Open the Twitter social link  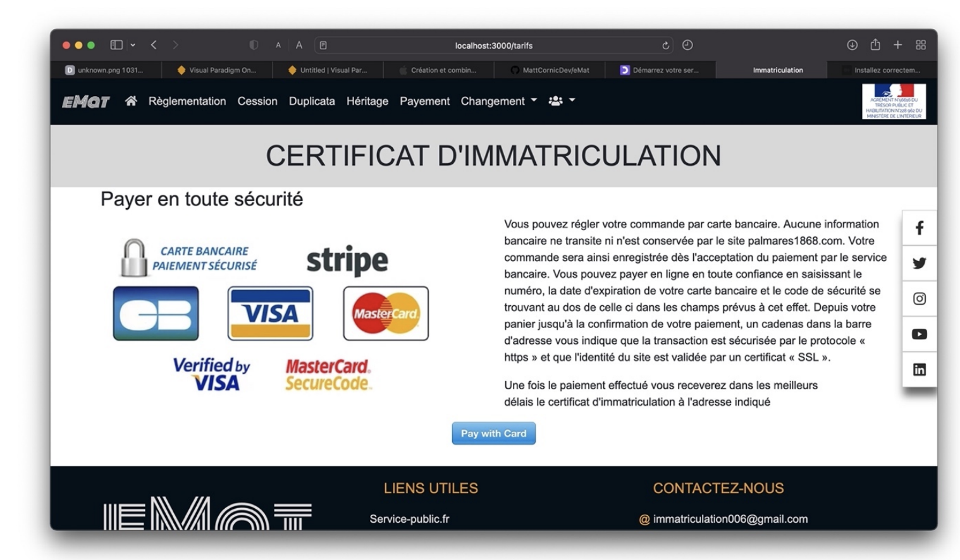[920, 264]
